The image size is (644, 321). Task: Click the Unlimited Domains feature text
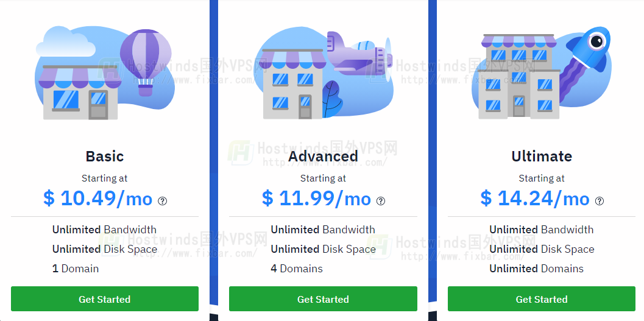[x=536, y=269]
